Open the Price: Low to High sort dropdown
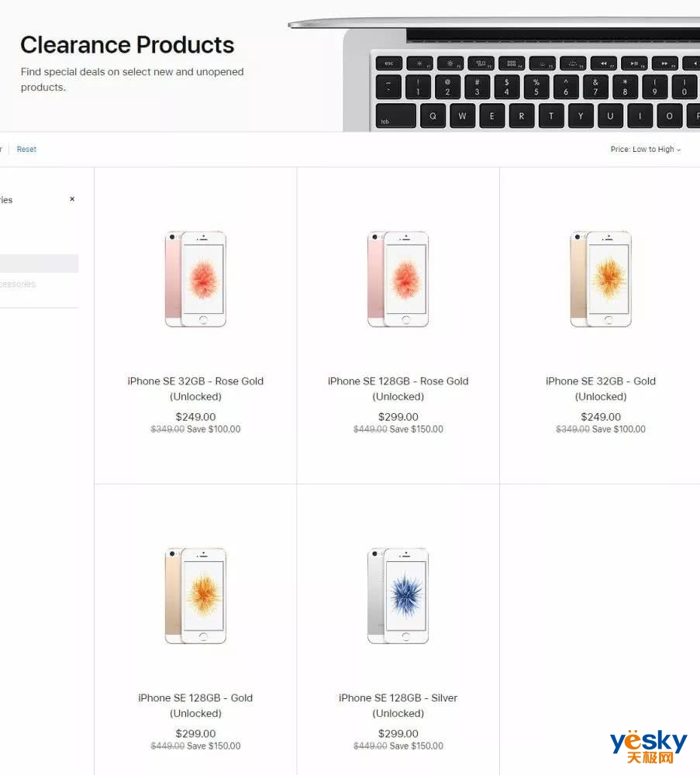The image size is (700, 775). [645, 150]
